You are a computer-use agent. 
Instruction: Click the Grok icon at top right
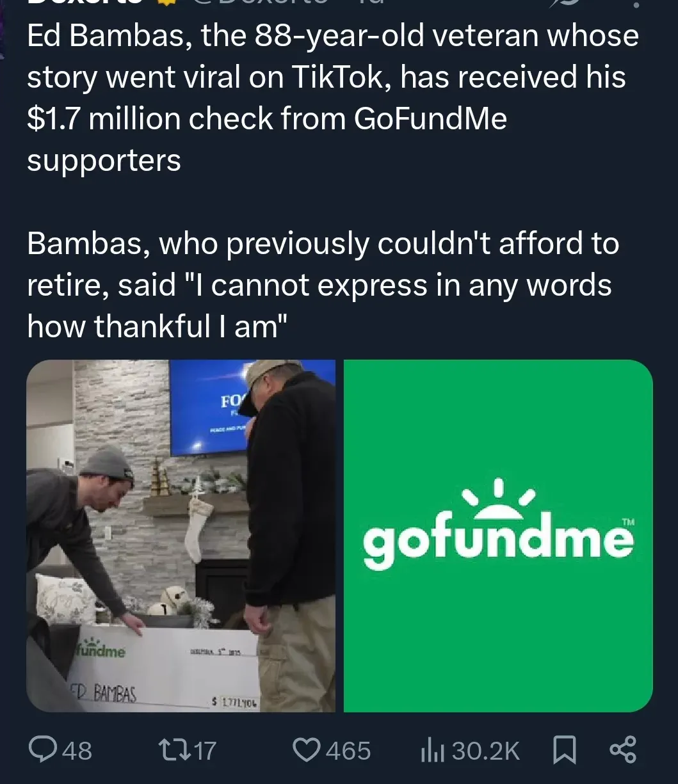[568, 4]
